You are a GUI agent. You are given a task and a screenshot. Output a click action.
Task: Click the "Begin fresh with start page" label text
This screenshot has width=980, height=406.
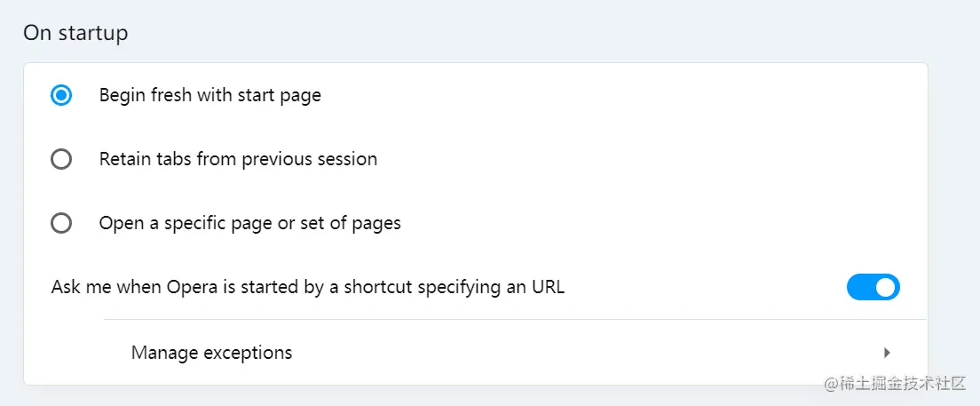coord(209,95)
